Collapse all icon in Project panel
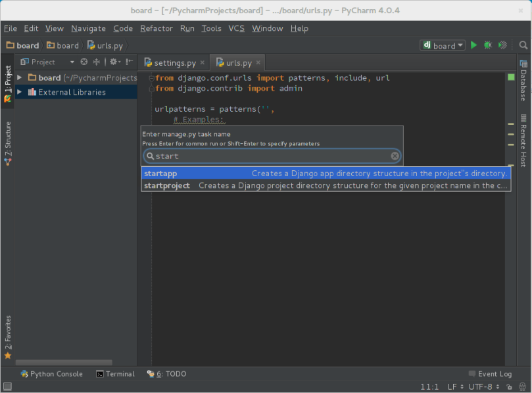 point(97,62)
